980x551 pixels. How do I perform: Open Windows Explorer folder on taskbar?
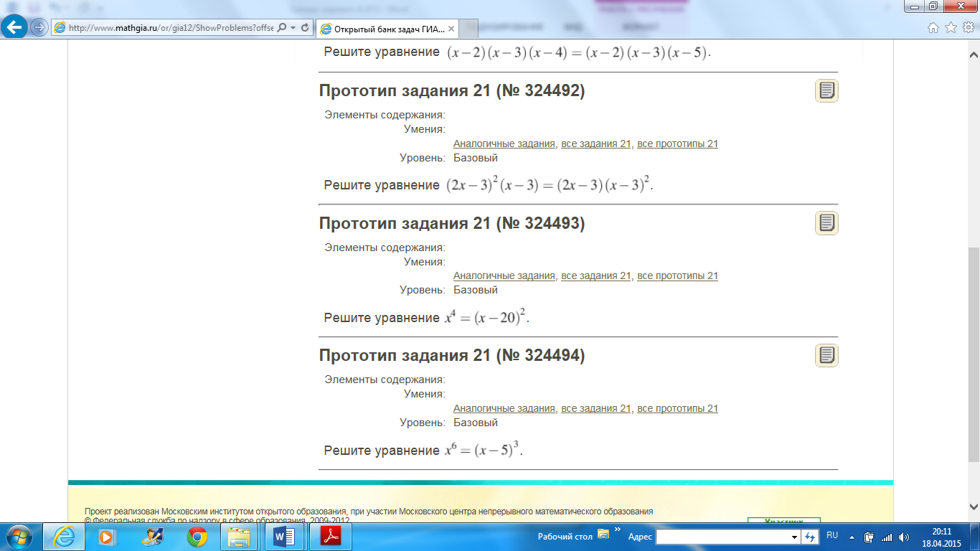click(x=239, y=536)
